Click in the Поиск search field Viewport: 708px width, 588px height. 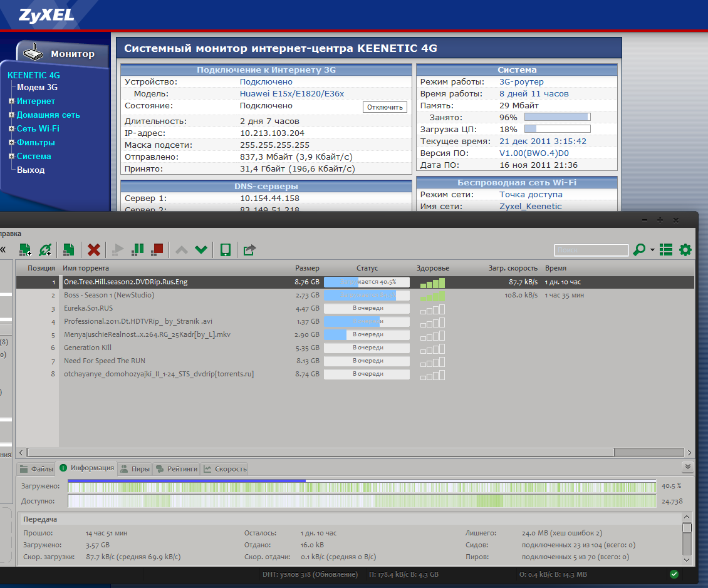591,250
